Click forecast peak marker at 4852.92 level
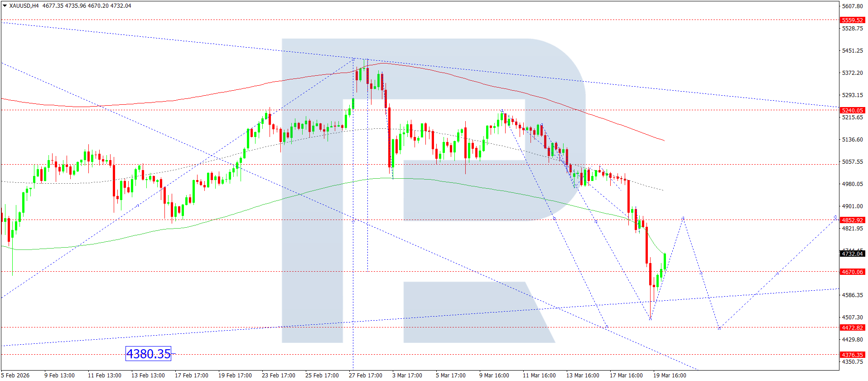Viewport: 868px width, 381px height. point(683,218)
